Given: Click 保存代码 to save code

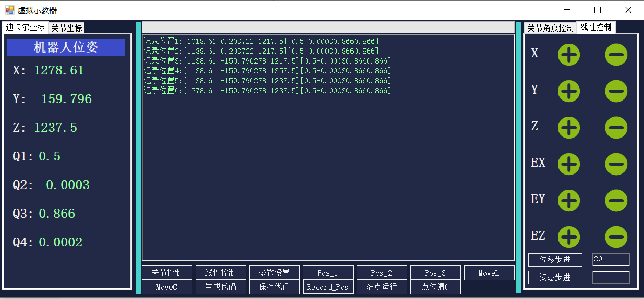Looking at the screenshot, I should coord(274,287).
